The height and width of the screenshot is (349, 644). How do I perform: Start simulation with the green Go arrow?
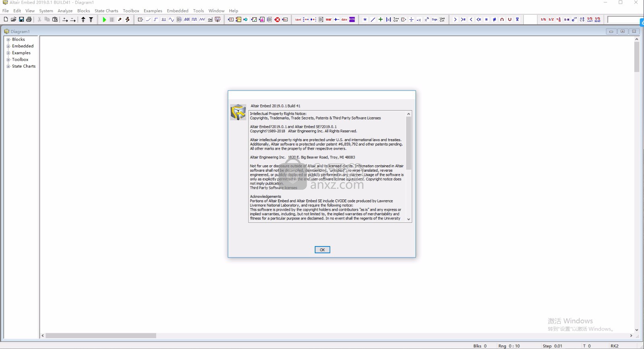(x=104, y=19)
